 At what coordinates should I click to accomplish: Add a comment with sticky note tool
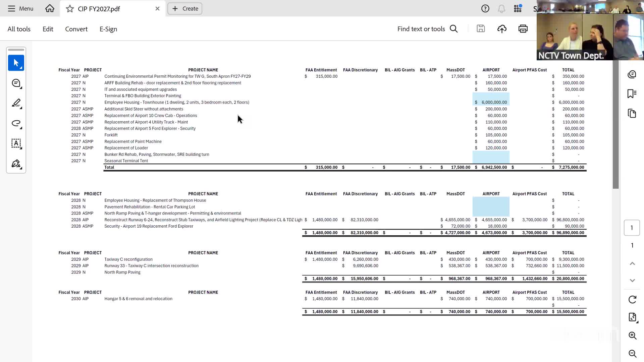pos(16,83)
